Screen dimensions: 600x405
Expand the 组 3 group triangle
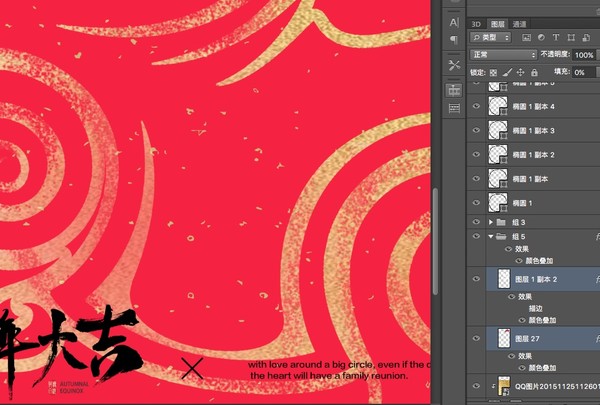tap(491, 222)
